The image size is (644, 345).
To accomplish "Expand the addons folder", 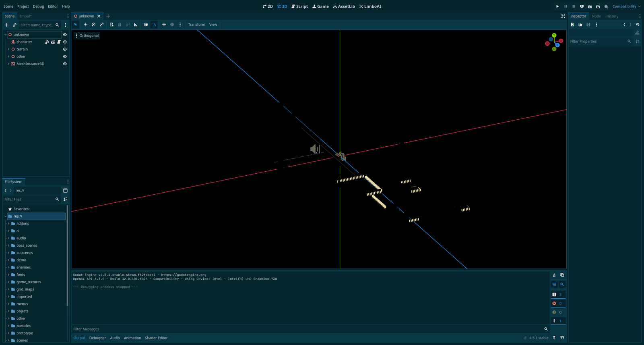I will (8, 224).
